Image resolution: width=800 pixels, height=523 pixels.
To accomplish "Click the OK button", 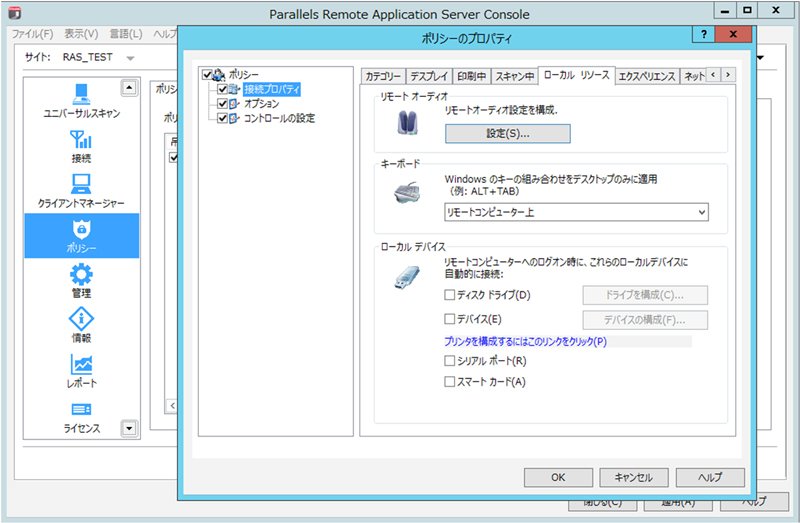I will coord(558,478).
